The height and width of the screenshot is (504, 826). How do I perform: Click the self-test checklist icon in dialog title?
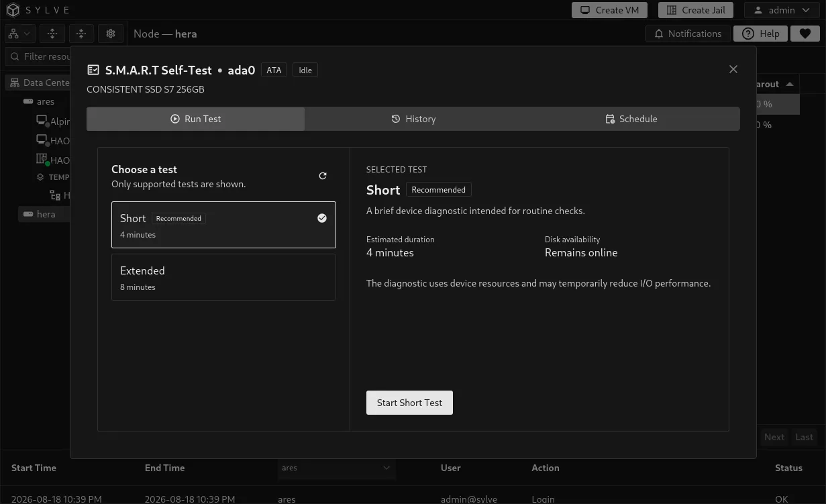click(x=93, y=70)
